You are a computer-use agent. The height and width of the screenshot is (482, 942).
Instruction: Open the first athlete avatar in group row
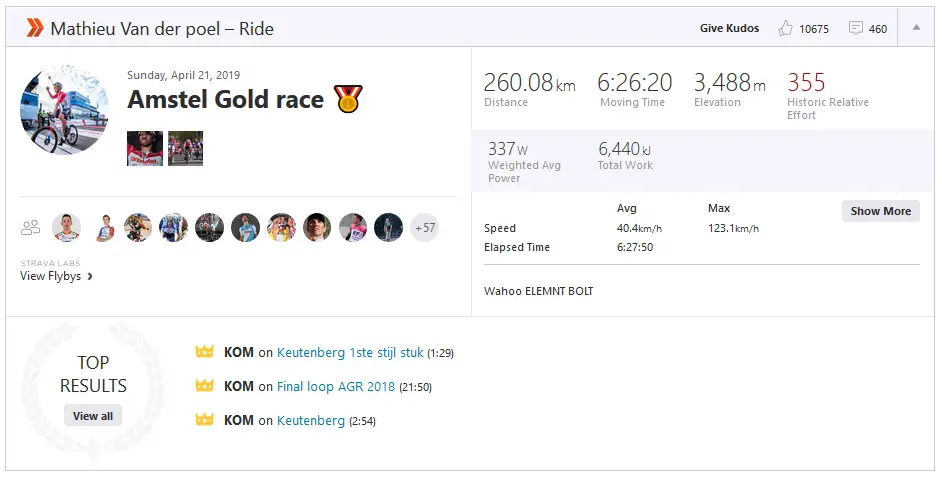tap(66, 227)
